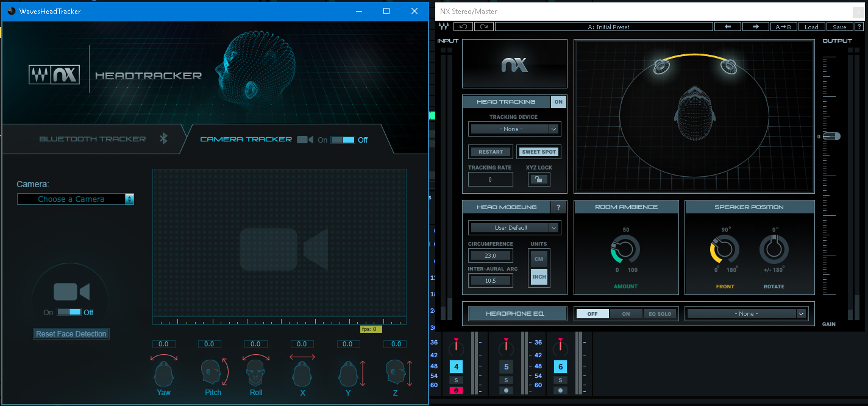Set Headphone EQ to ON
Image resolution: width=868 pixels, height=406 pixels.
coord(626,314)
